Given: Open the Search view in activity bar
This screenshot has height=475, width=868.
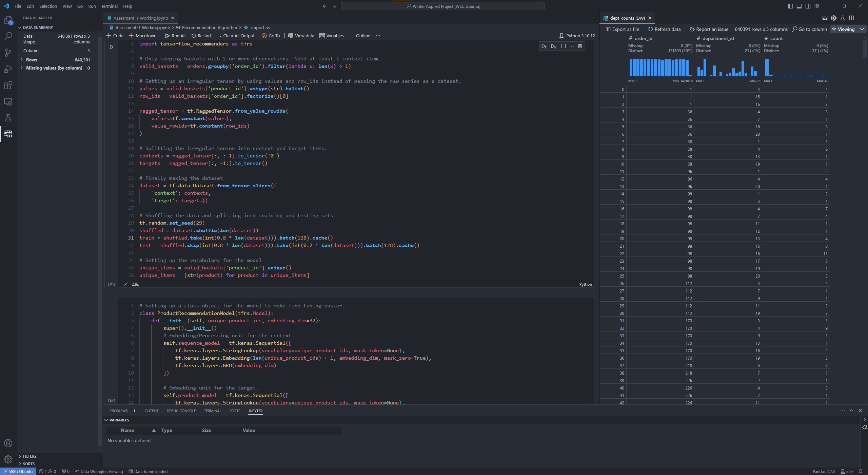Looking at the screenshot, I should pyautogui.click(x=8, y=36).
